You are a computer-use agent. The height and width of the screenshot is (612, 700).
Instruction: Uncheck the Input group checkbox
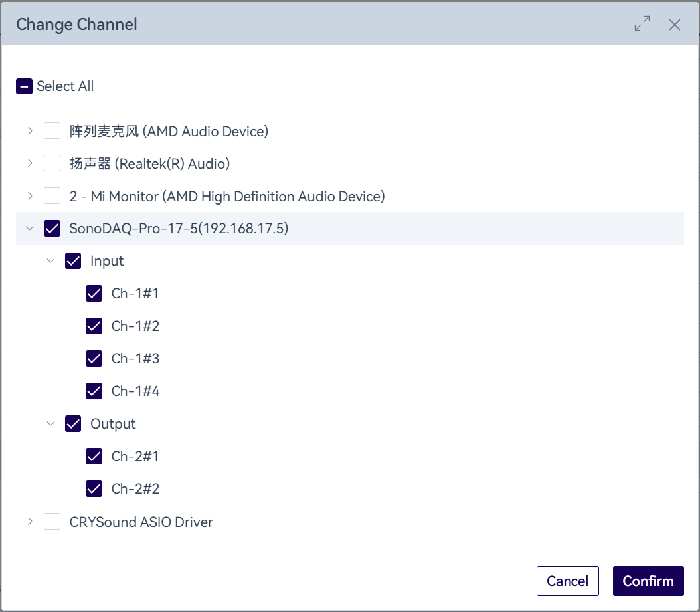(x=73, y=261)
